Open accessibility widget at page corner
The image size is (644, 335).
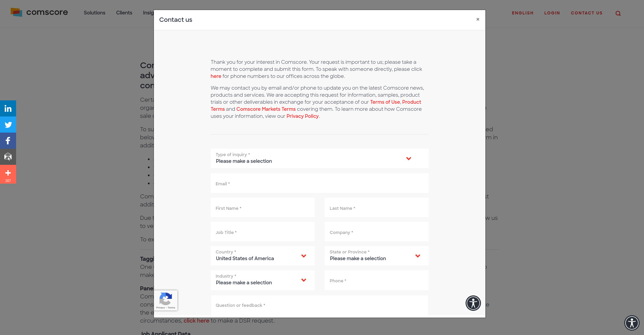coord(632,323)
